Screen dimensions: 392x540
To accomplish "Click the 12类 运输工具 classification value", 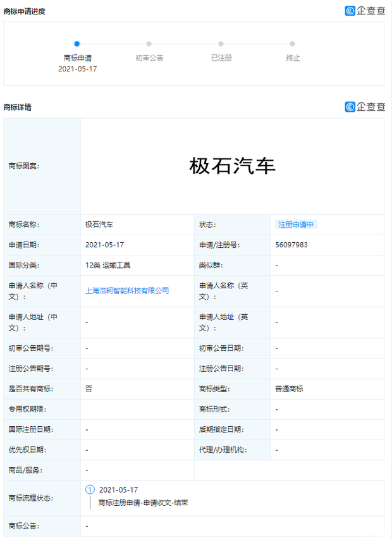I will click(107, 266).
